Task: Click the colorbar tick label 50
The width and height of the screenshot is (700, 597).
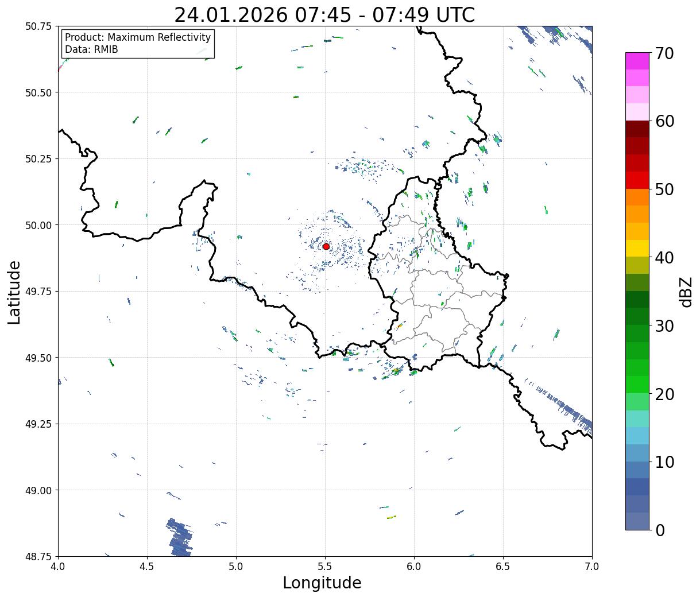Action: coord(664,189)
